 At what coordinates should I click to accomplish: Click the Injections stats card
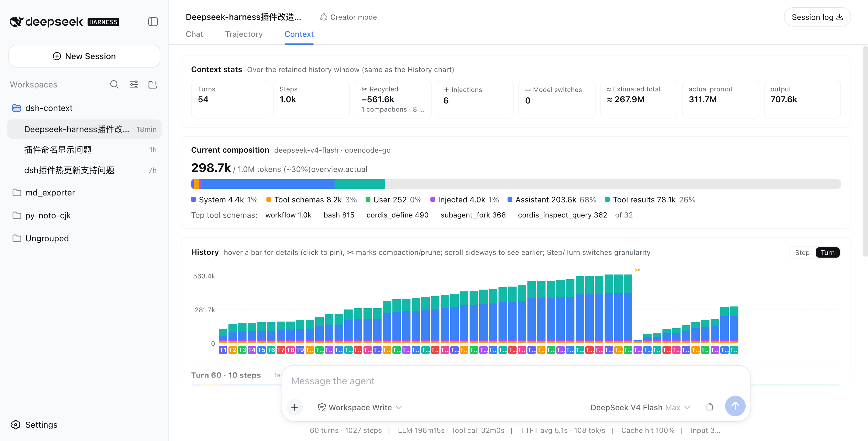click(x=475, y=99)
